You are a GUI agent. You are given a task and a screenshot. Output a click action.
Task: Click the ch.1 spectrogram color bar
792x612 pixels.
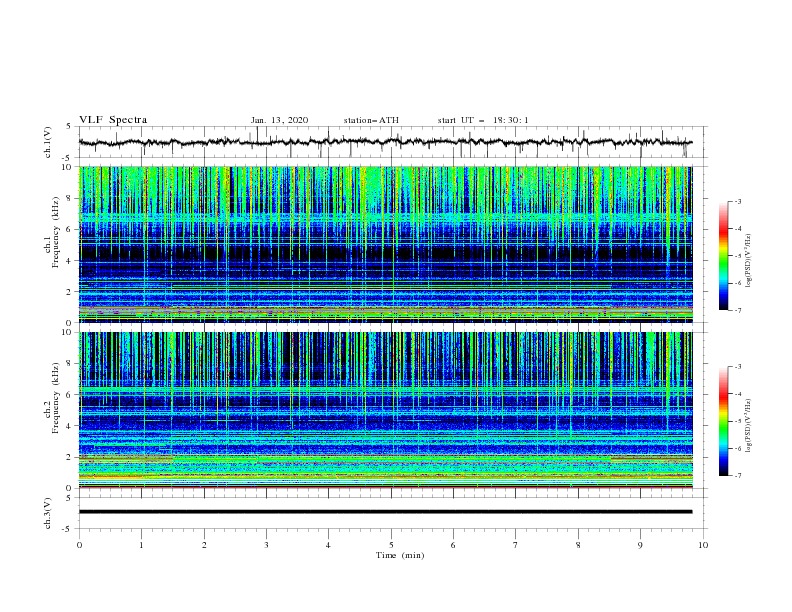pos(724,255)
